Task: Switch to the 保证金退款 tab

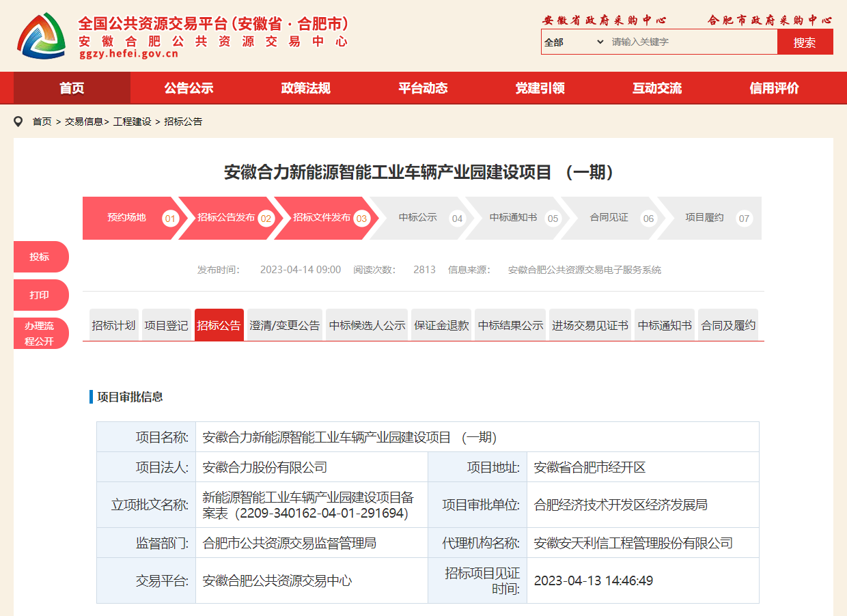Action: pyautogui.click(x=441, y=324)
